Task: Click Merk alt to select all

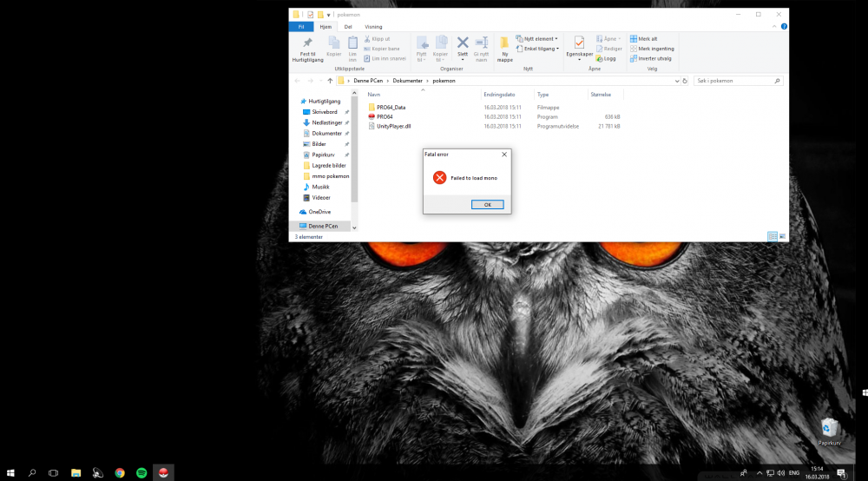Action: 648,39
